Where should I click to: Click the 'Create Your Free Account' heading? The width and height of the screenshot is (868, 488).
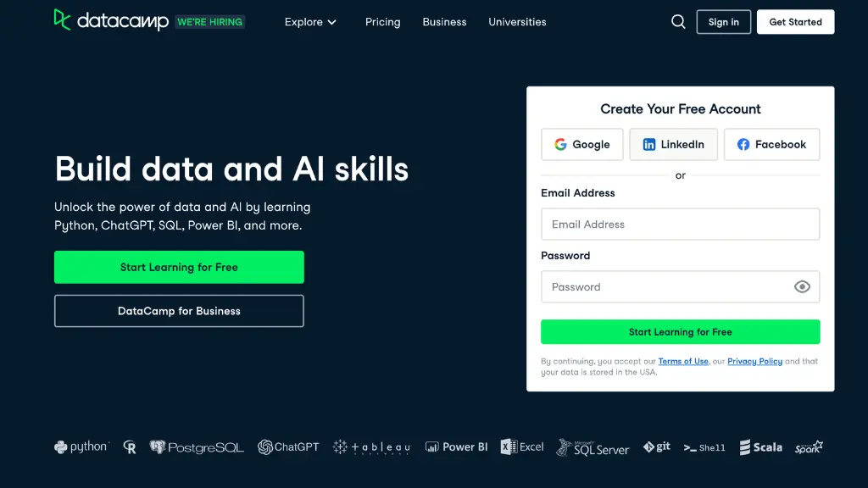click(681, 109)
